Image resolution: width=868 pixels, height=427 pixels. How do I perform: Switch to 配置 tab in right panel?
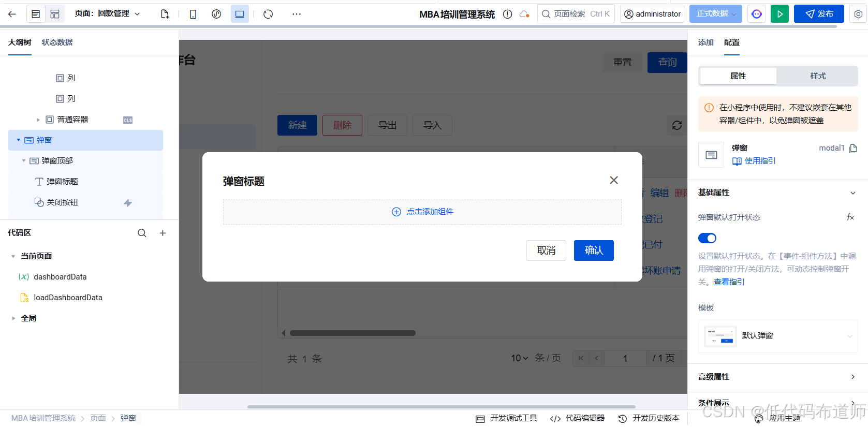(x=732, y=42)
